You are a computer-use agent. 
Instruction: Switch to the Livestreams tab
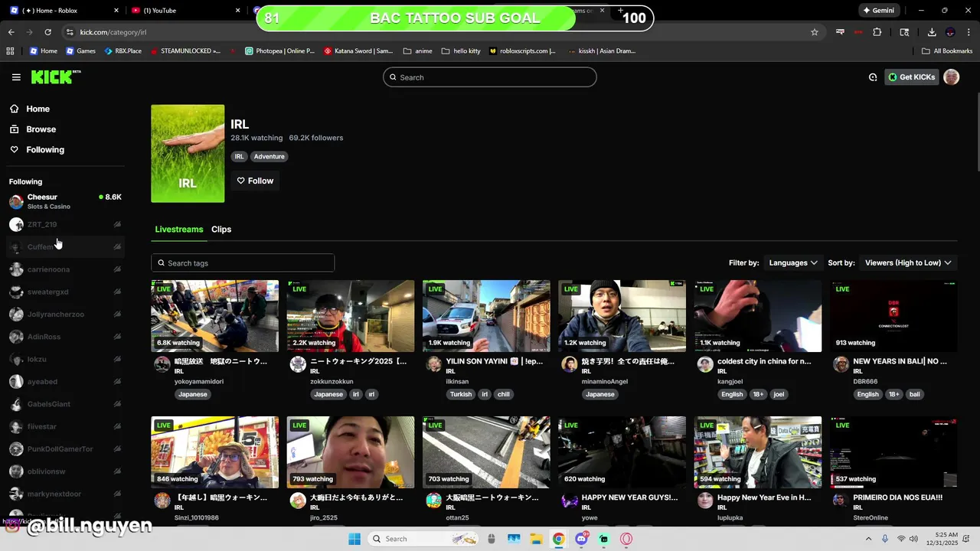pos(179,230)
